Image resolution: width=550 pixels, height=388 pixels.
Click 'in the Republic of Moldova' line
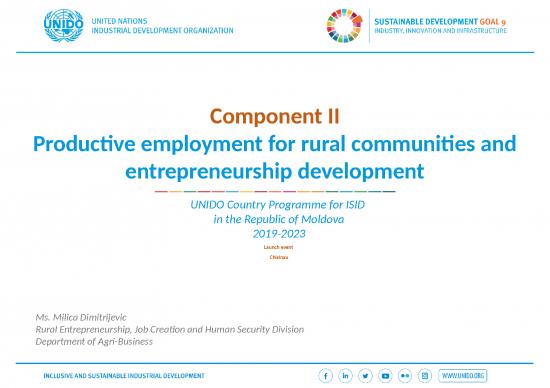point(279,219)
